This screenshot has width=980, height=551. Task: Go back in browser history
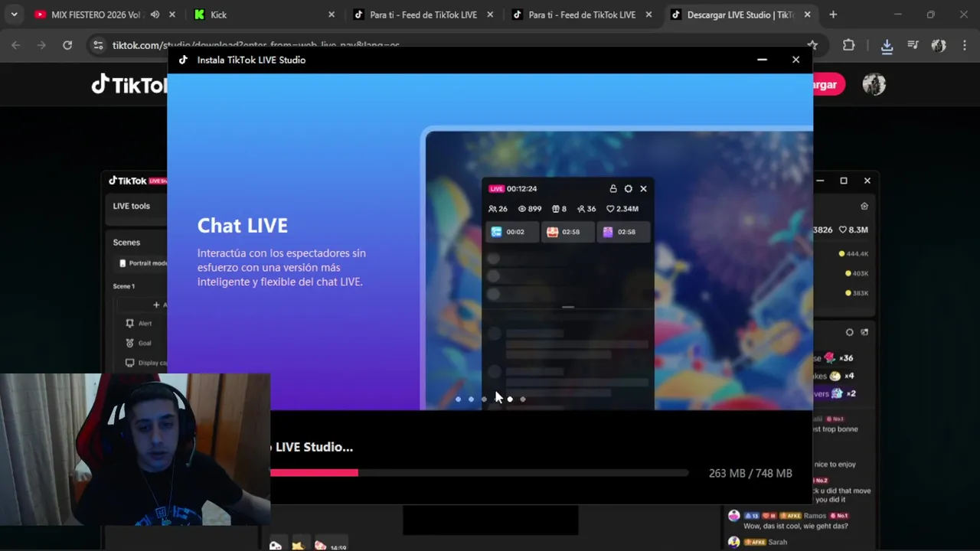(16, 45)
